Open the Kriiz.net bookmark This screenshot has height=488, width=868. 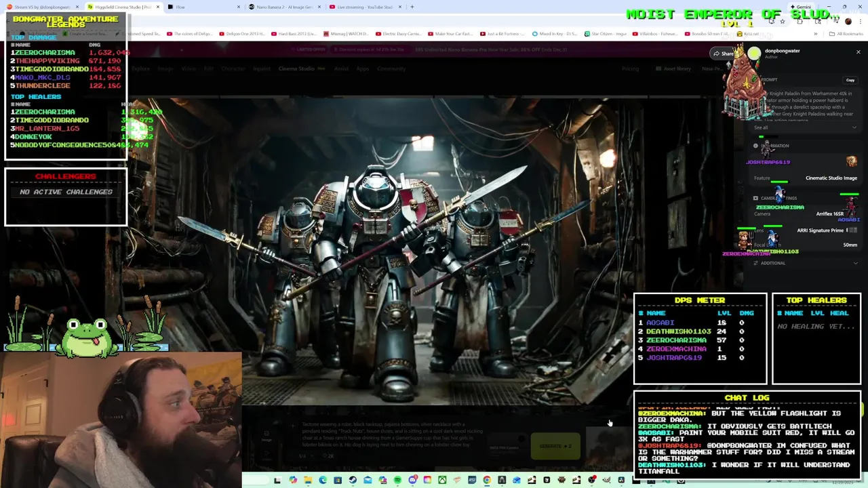pos(748,34)
